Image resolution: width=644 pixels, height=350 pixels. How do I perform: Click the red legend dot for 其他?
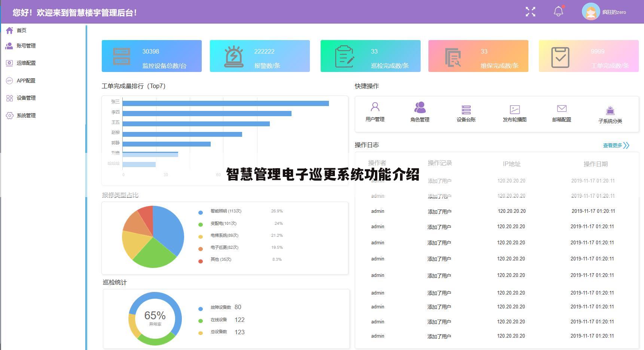tap(201, 261)
